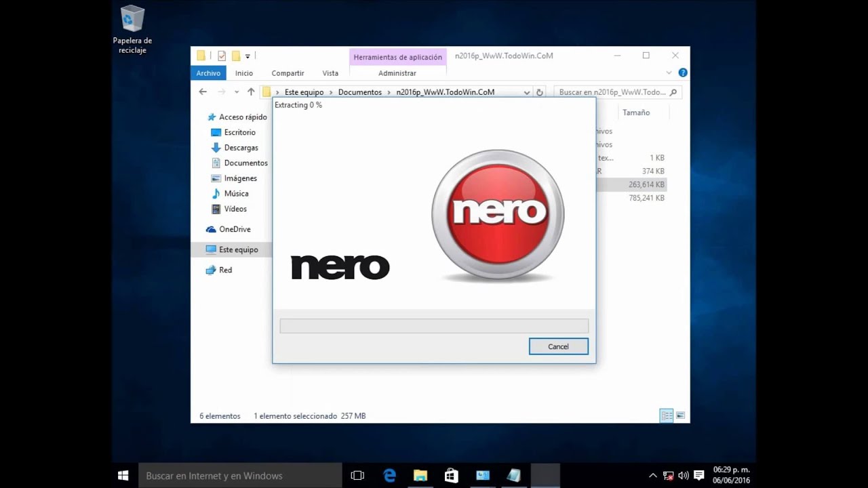Click the taskbar search box
This screenshot has width=868, height=488.
[241, 476]
